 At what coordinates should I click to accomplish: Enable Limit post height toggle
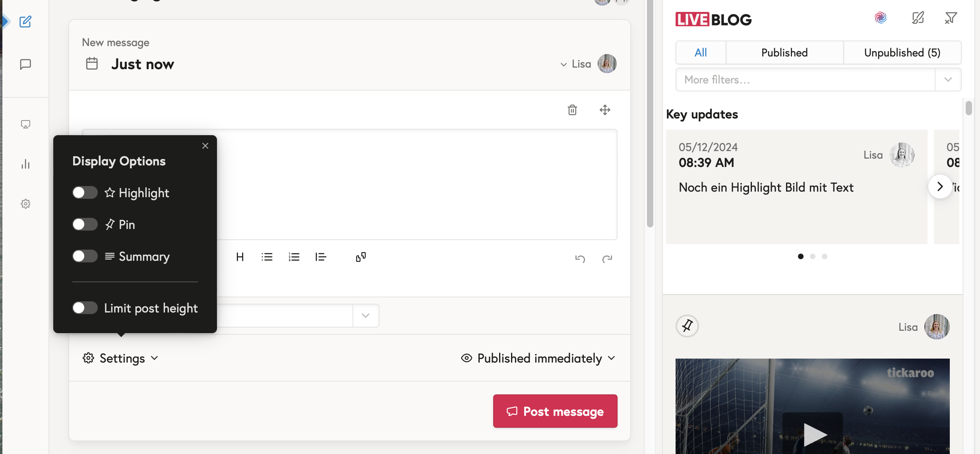[85, 308]
